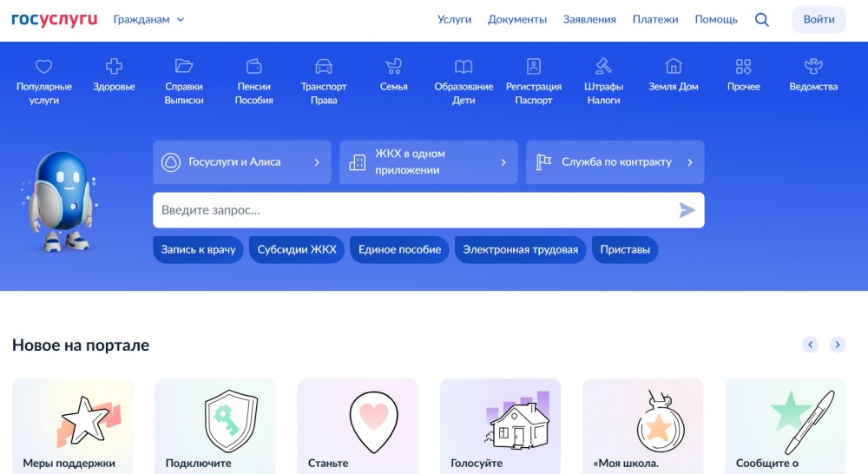Click the search magnifier icon in header
Screen dimensions: 868x474
761,20
